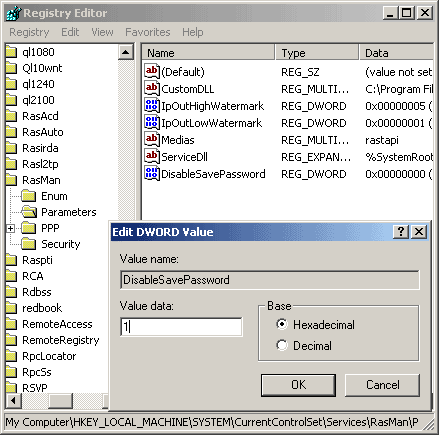Click the tree scroll up arrow
Image resolution: width=439 pixels, height=435 pixels.
(126, 52)
